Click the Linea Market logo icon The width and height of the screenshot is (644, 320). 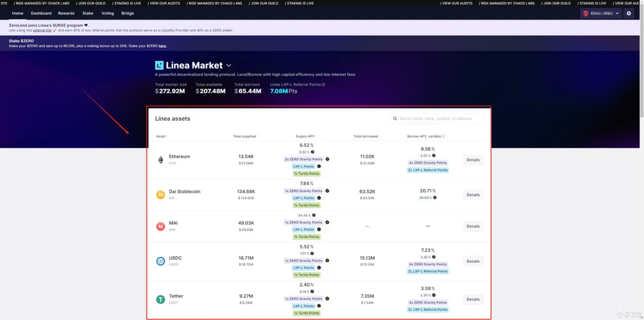point(159,65)
